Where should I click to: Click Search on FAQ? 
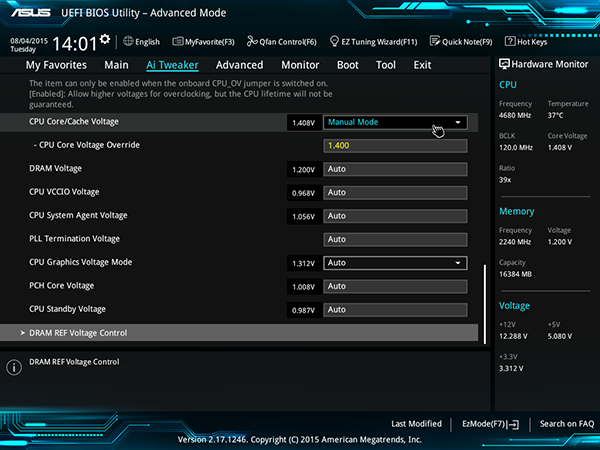(567, 424)
